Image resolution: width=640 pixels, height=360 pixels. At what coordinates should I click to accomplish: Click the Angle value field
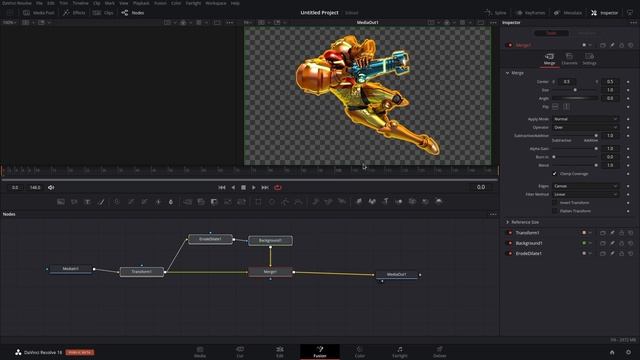(610, 98)
